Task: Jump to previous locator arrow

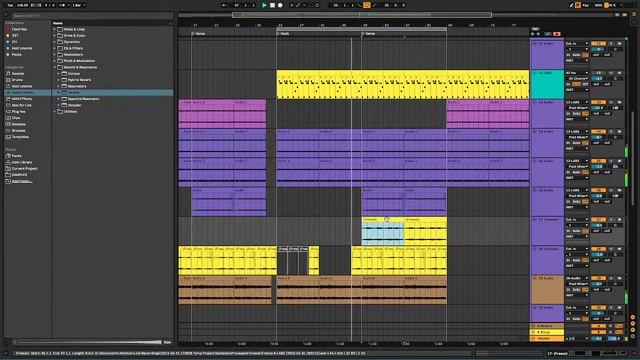Action: tap(532, 34)
